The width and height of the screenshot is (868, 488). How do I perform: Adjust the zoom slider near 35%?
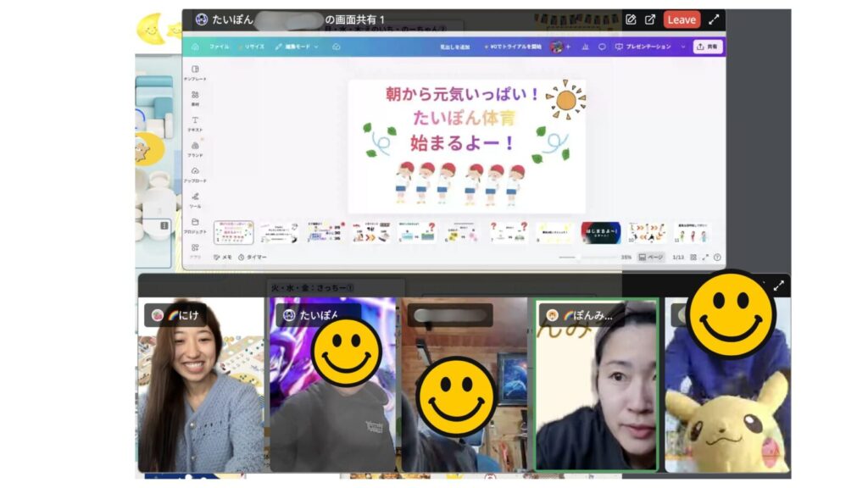tap(578, 257)
